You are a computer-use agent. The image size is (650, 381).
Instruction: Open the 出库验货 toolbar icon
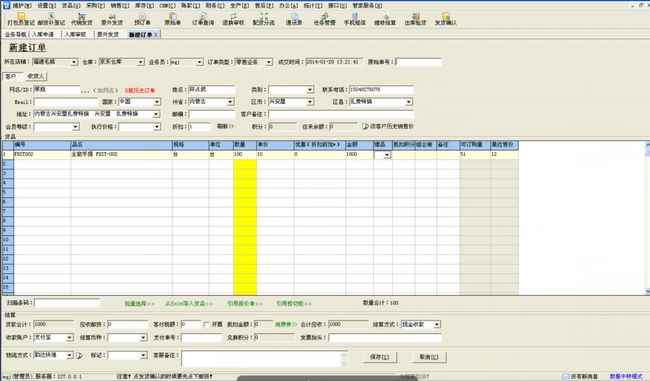(x=415, y=19)
